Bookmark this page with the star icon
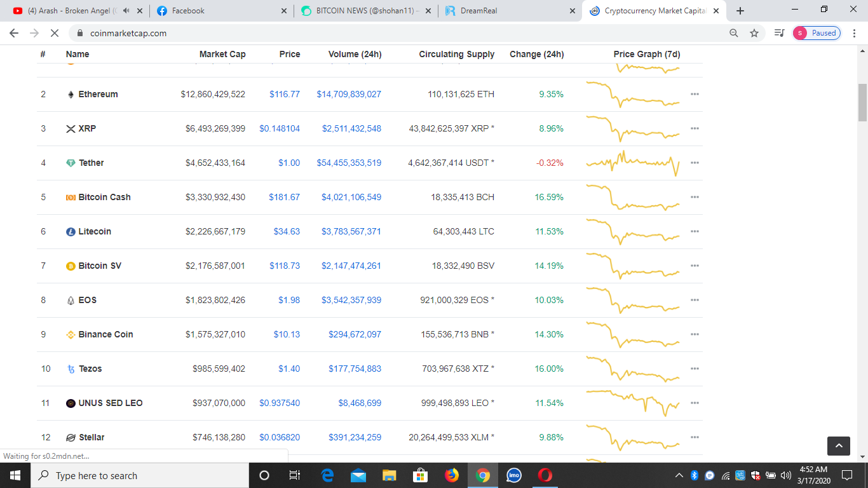This screenshot has width=868, height=488. pos(754,33)
